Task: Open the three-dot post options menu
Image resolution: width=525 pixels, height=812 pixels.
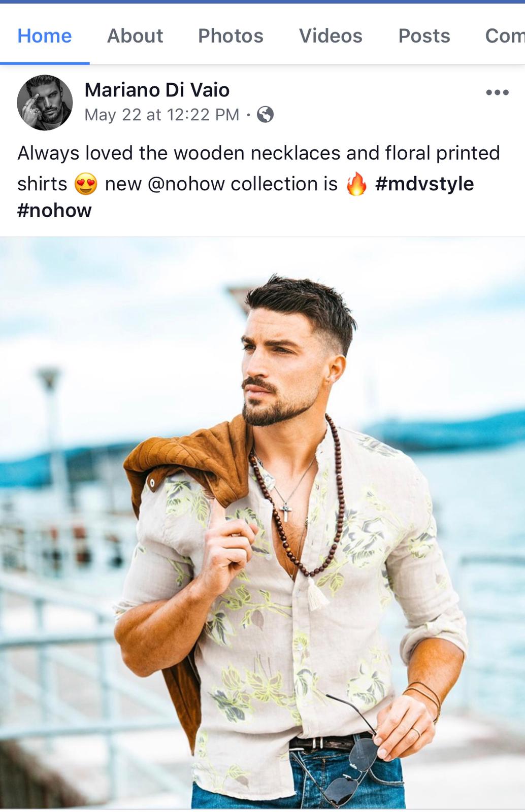Action: 497,92
